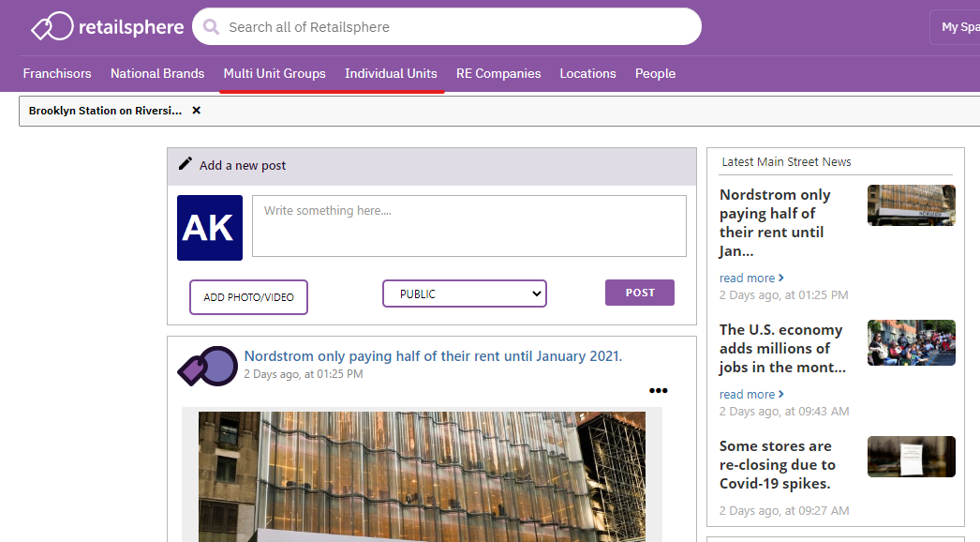
Task: Open the PUBLIC visibility dropdown
Action: (465, 294)
